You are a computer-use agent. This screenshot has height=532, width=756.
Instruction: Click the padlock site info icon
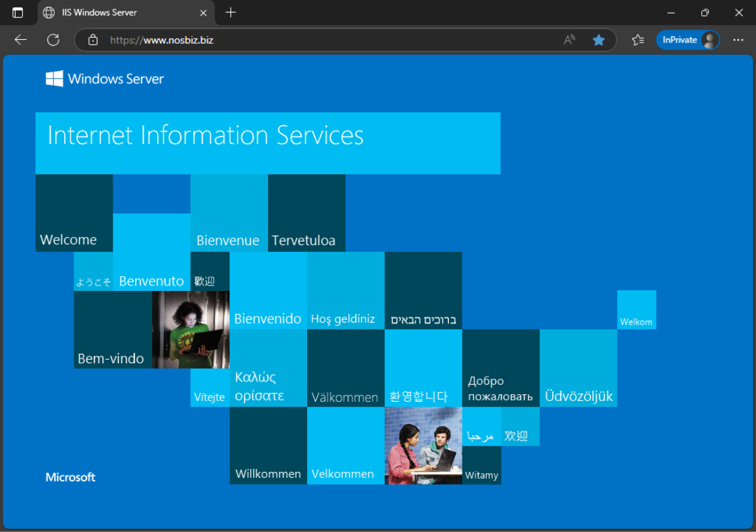93,40
